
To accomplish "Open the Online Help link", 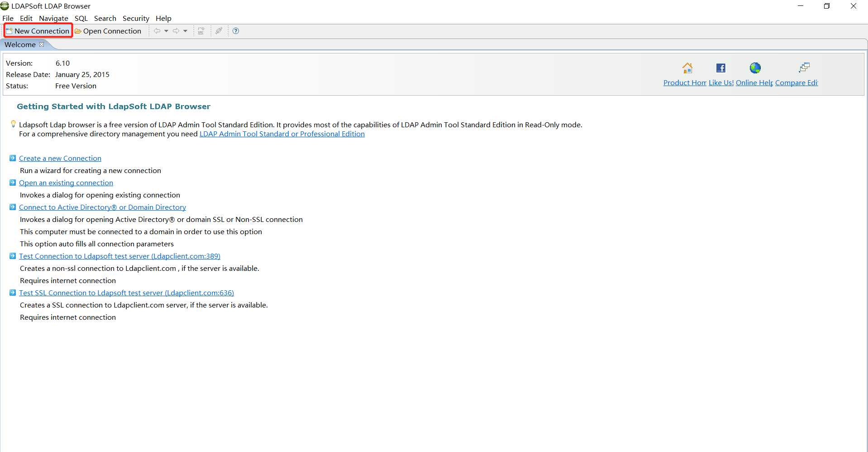I will click(x=754, y=82).
